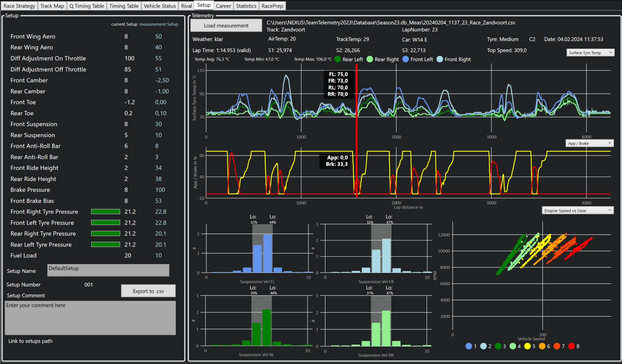Image resolution: width=622 pixels, height=364 pixels.
Task: Click the Front Right Tyre Pressure bar
Action: pos(105,212)
